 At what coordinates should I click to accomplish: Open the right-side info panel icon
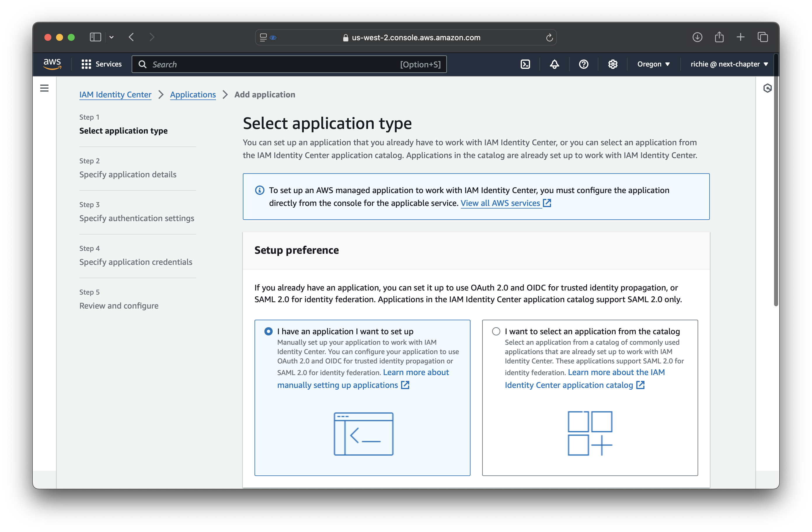[767, 88]
